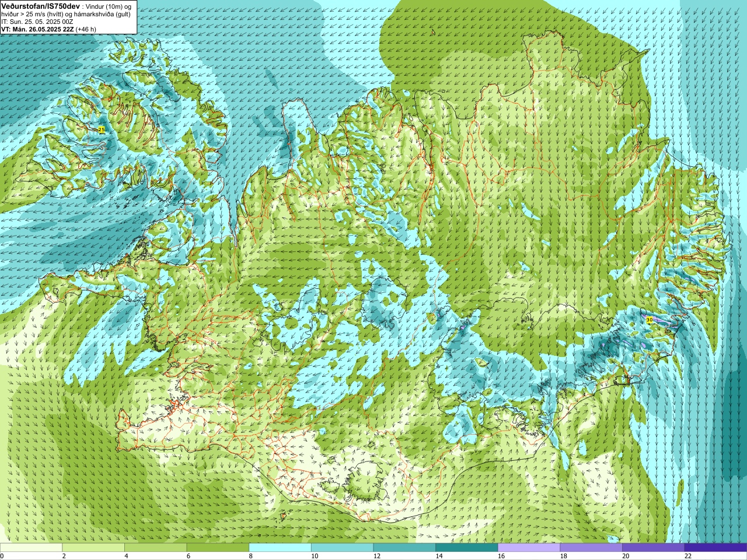Click the legend tick label '20'
Image resolution: width=747 pixels, height=560 pixels.
pyautogui.click(x=626, y=556)
